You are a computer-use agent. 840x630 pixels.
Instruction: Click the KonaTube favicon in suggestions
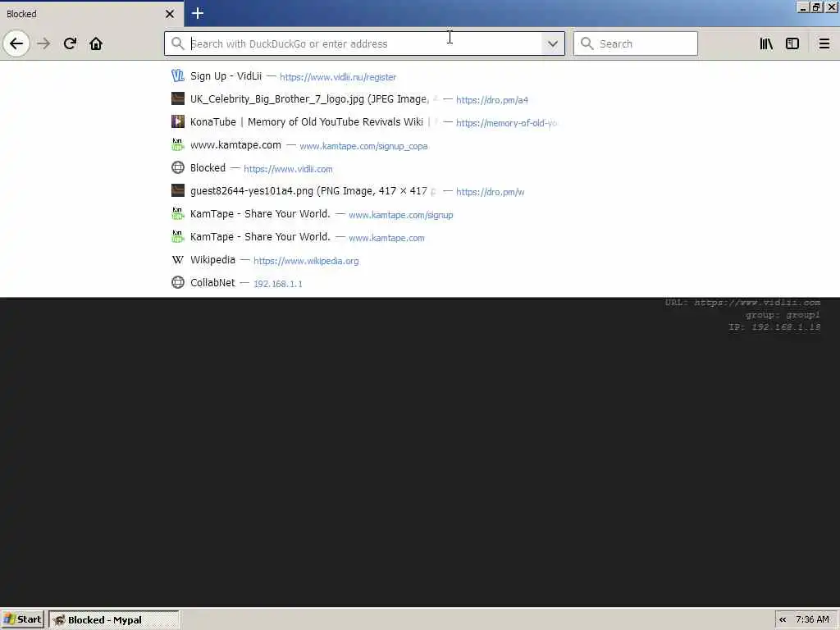click(x=178, y=121)
